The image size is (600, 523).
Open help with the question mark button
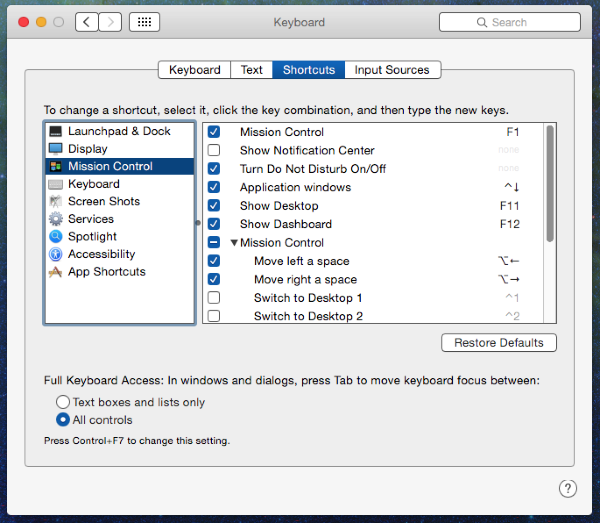(568, 489)
